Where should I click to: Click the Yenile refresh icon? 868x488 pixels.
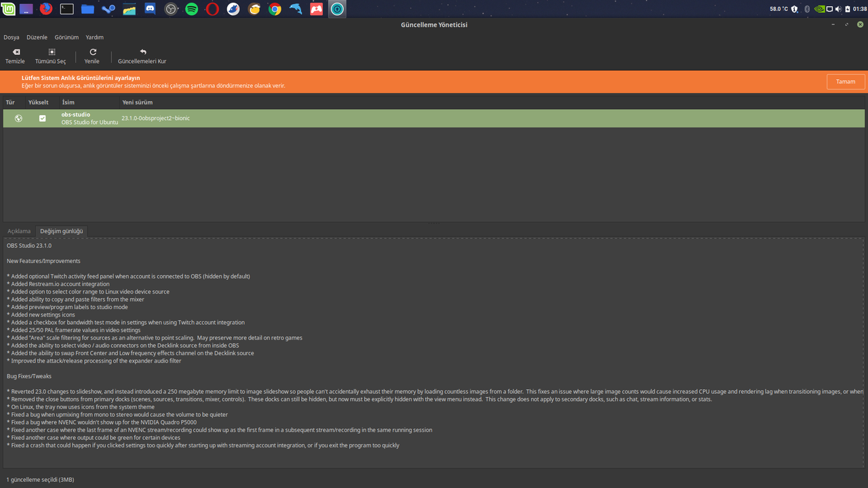point(93,52)
